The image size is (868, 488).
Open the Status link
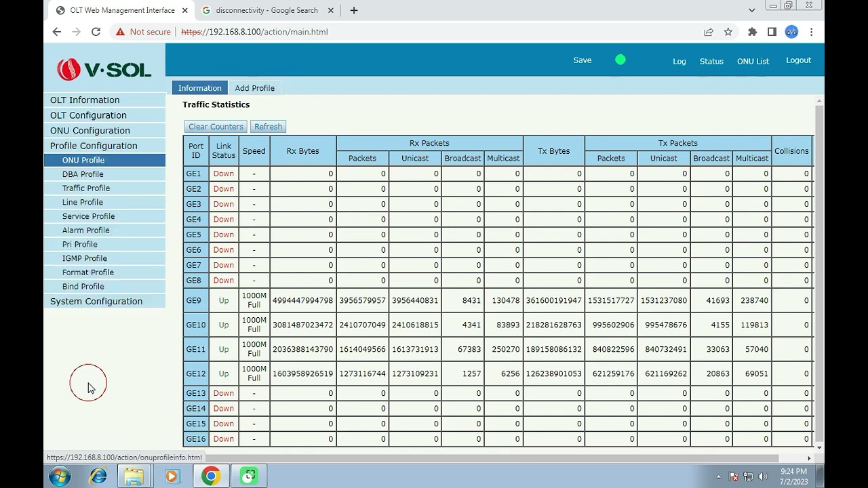[711, 61]
